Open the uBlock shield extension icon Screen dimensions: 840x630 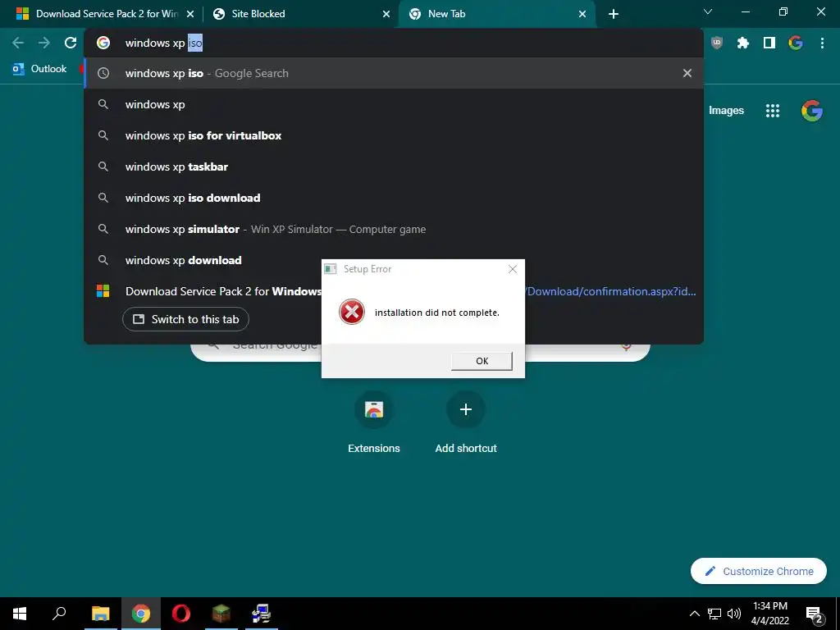click(x=716, y=43)
